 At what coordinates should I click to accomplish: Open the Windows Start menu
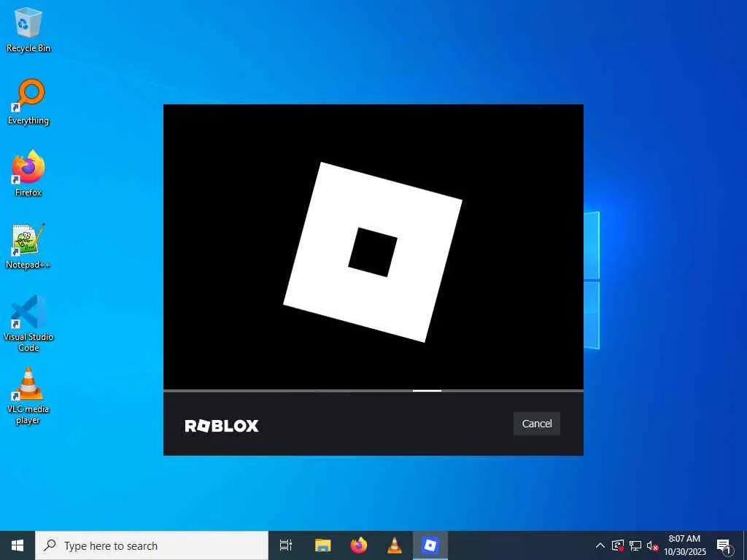18,545
